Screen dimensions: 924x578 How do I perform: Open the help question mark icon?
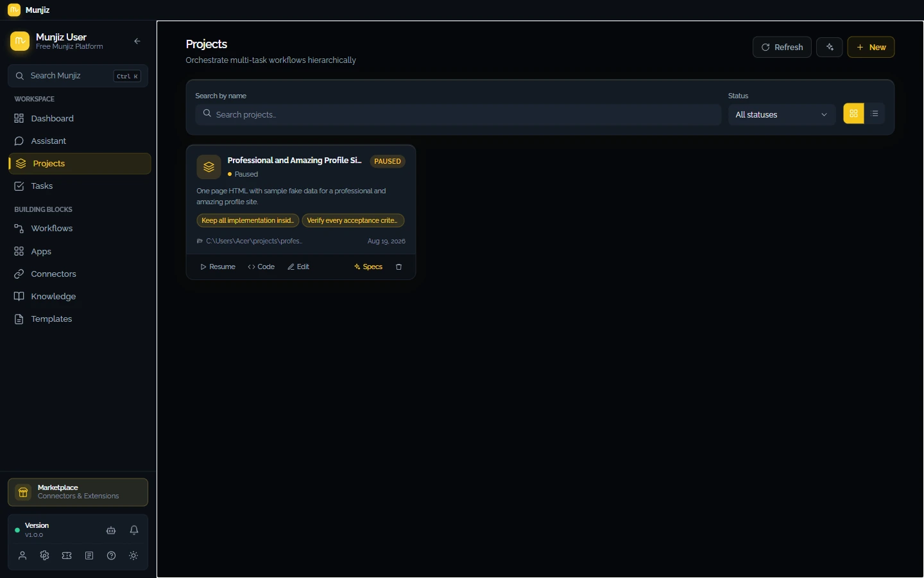coord(112,556)
